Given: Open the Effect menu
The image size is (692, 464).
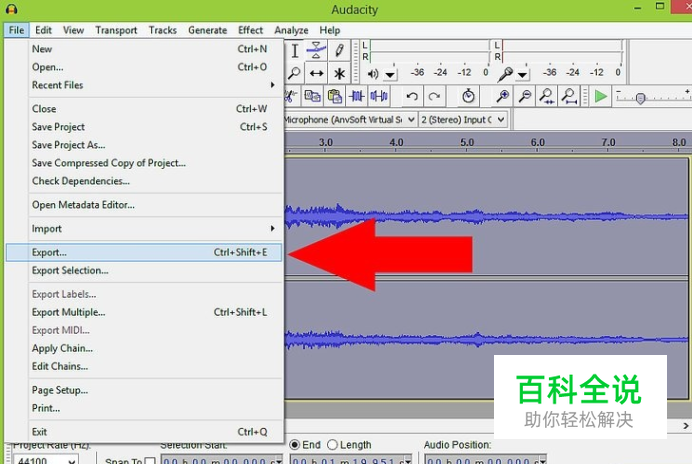Looking at the screenshot, I should pyautogui.click(x=250, y=30).
